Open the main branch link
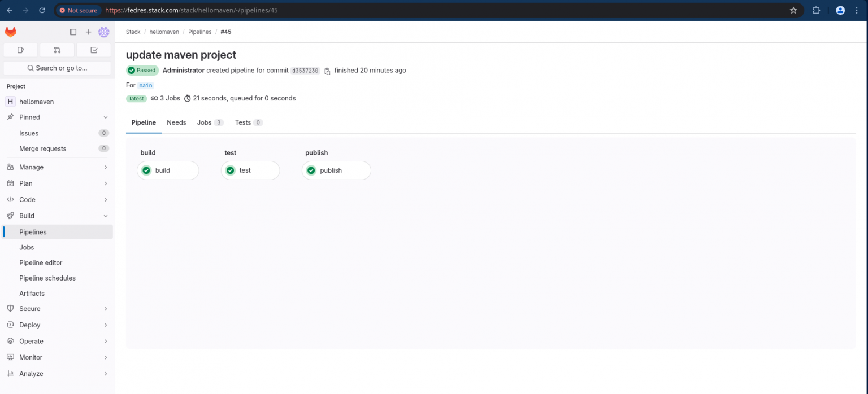The image size is (868, 394). (x=145, y=85)
